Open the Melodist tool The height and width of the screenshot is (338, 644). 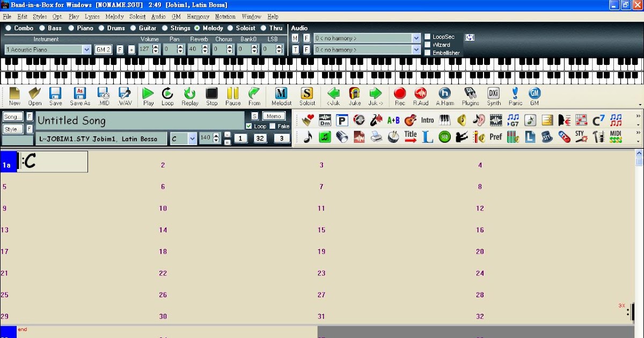pyautogui.click(x=281, y=96)
